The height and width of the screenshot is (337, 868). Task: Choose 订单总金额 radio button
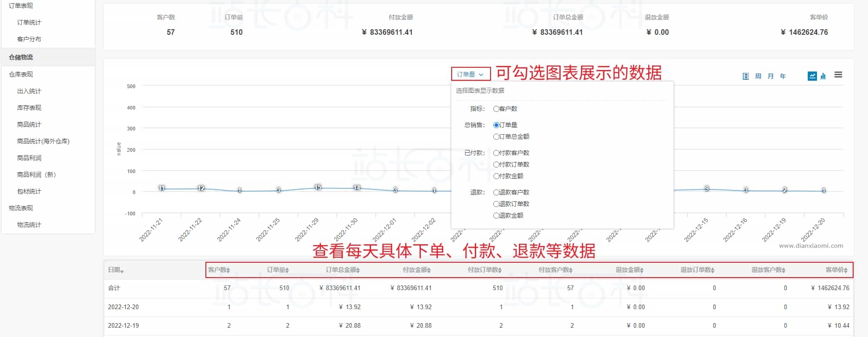pyautogui.click(x=496, y=136)
